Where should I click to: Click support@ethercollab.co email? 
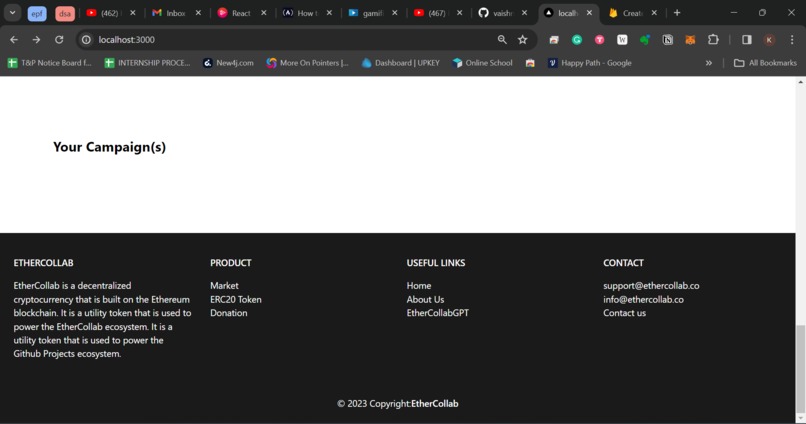(651, 285)
